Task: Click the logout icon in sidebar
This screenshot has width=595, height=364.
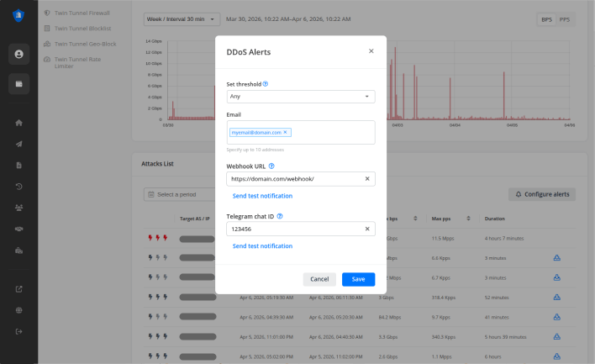Action: tap(18, 331)
